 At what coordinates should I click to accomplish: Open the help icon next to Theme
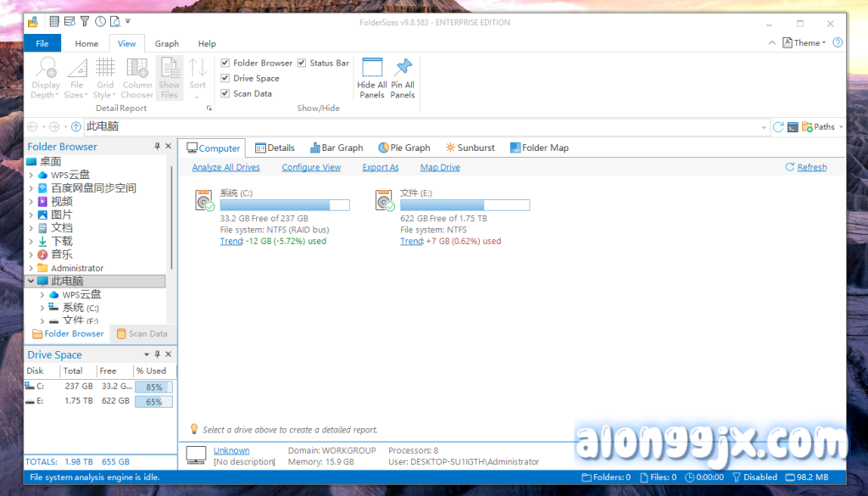(837, 43)
